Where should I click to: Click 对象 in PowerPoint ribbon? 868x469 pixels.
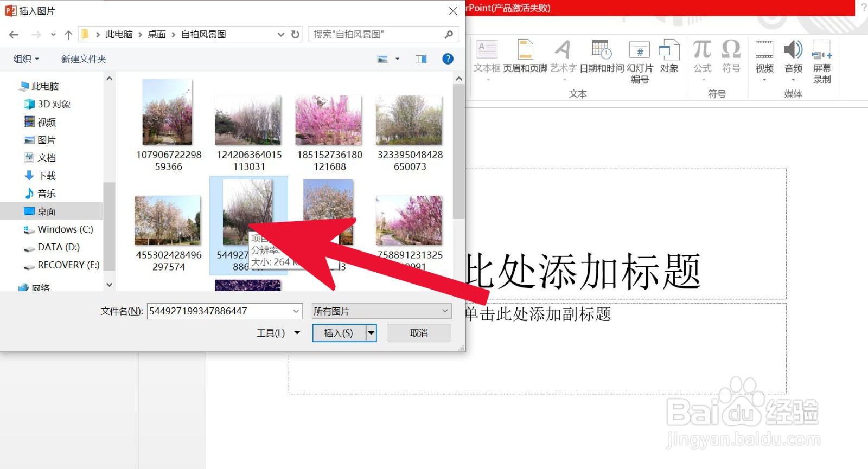669,56
